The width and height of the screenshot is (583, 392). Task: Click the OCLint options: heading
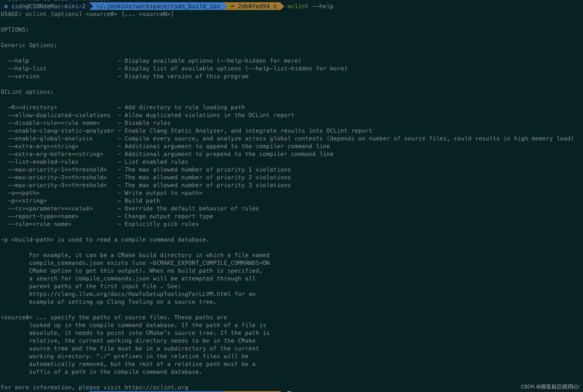click(x=27, y=92)
